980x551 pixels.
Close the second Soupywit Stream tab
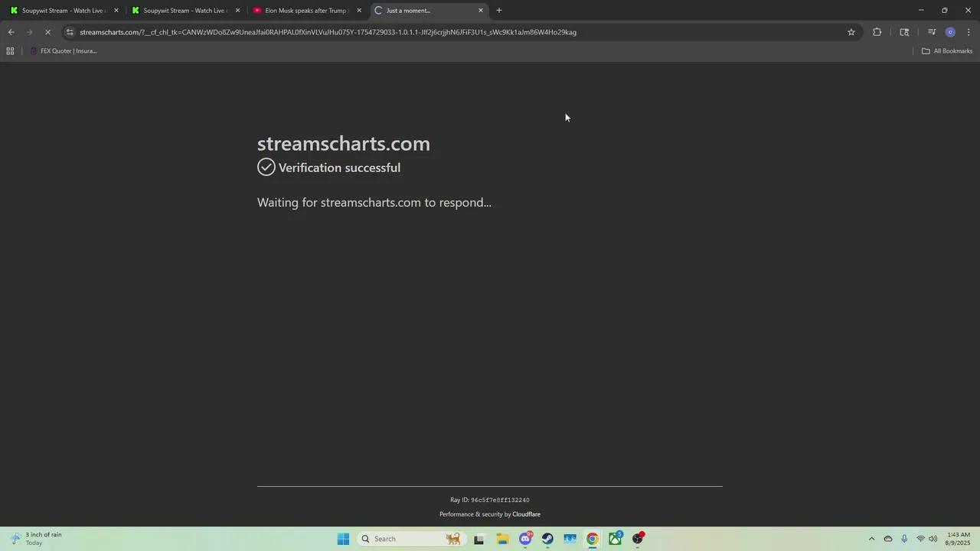238,11
